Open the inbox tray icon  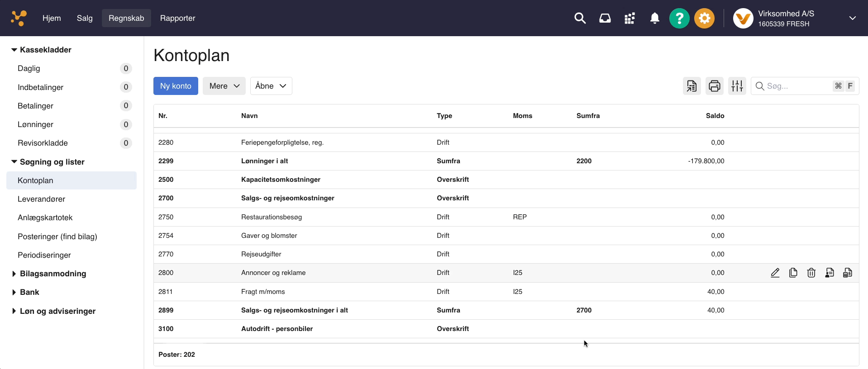(605, 18)
